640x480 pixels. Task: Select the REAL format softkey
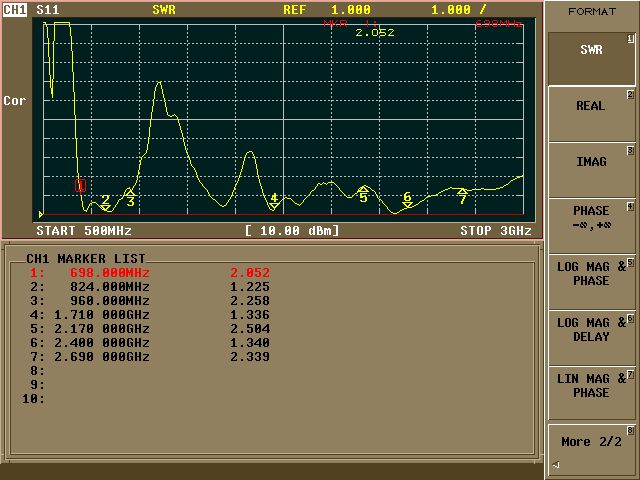coord(591,115)
